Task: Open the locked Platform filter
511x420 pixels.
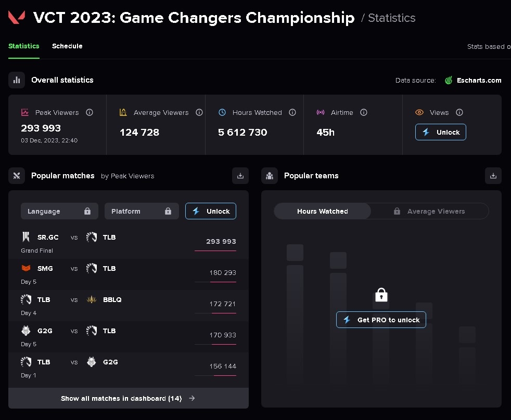Action: (142, 211)
